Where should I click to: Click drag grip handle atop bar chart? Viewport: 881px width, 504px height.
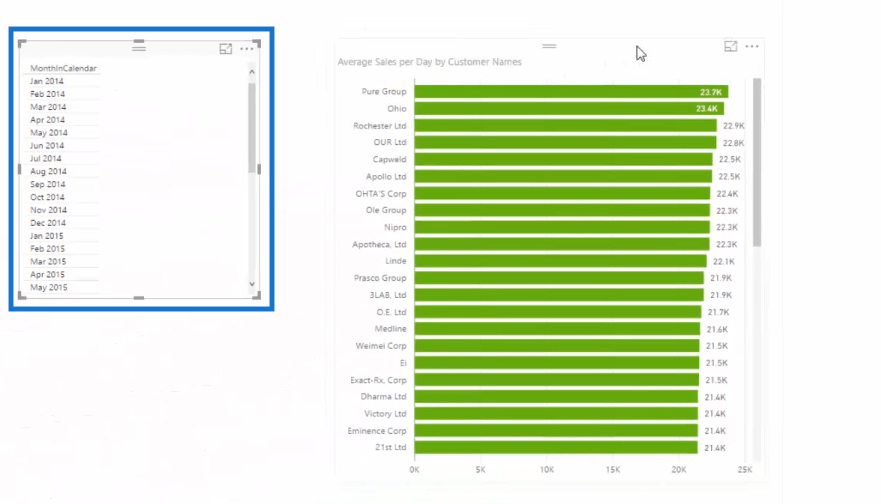click(x=549, y=46)
